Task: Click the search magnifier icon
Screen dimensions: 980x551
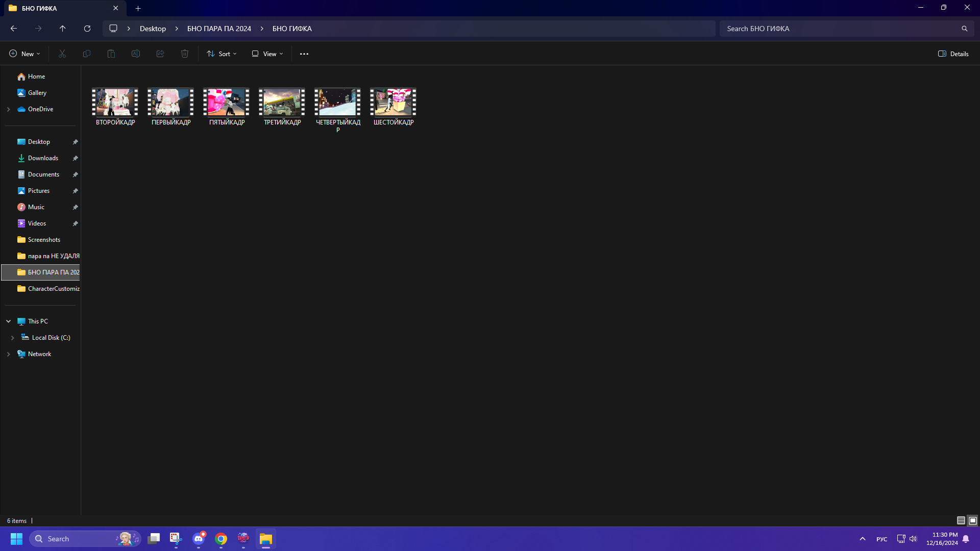Action: pos(964,29)
